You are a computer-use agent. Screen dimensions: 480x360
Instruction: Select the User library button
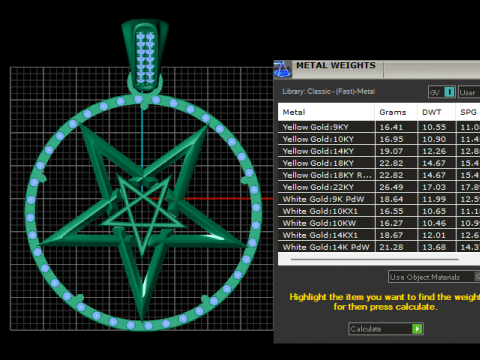coord(469,92)
